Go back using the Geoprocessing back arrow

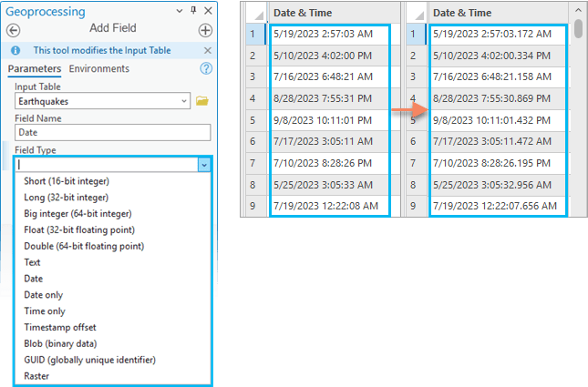pos(14,30)
